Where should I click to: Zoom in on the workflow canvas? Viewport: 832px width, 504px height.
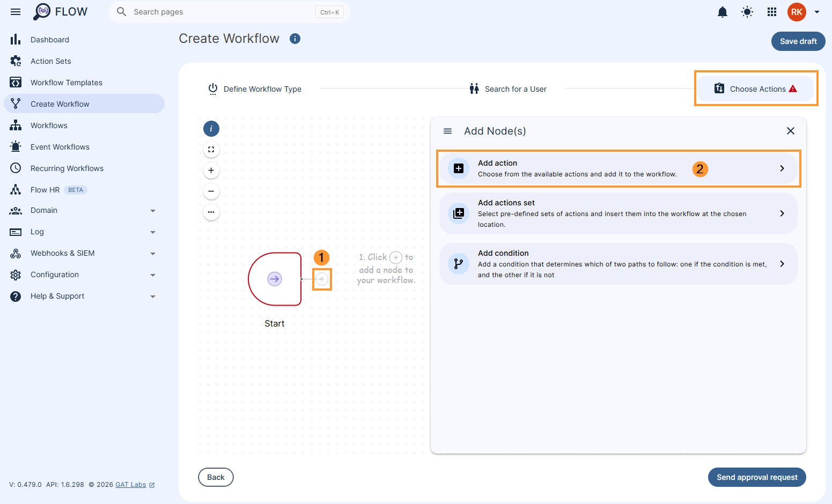[211, 171]
